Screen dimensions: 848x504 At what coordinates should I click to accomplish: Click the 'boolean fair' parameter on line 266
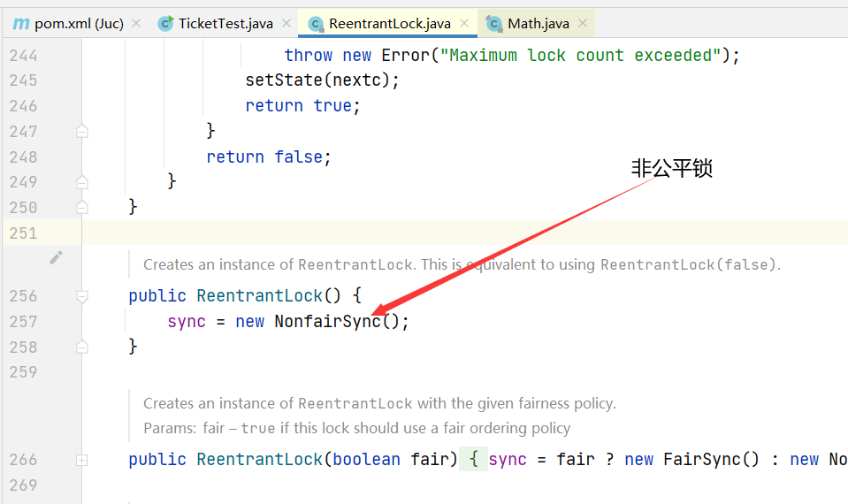[391, 460]
